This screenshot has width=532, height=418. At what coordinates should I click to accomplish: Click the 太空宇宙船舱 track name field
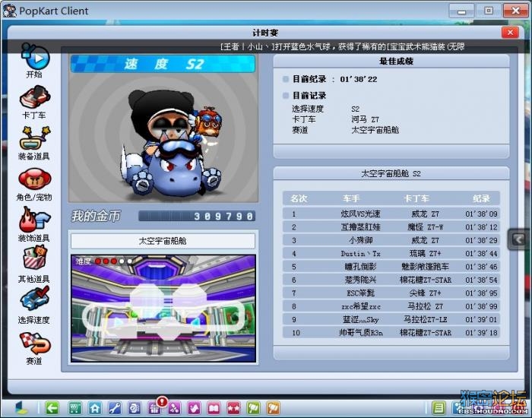pos(163,241)
